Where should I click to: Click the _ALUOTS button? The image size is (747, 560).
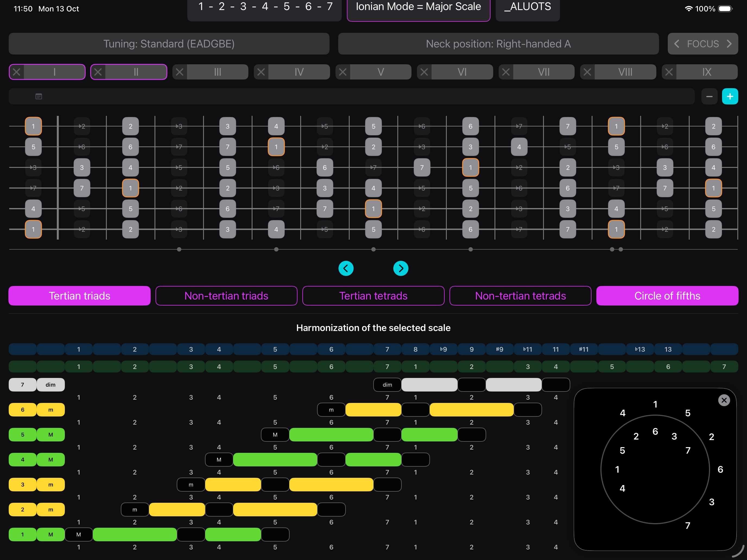pos(527,8)
